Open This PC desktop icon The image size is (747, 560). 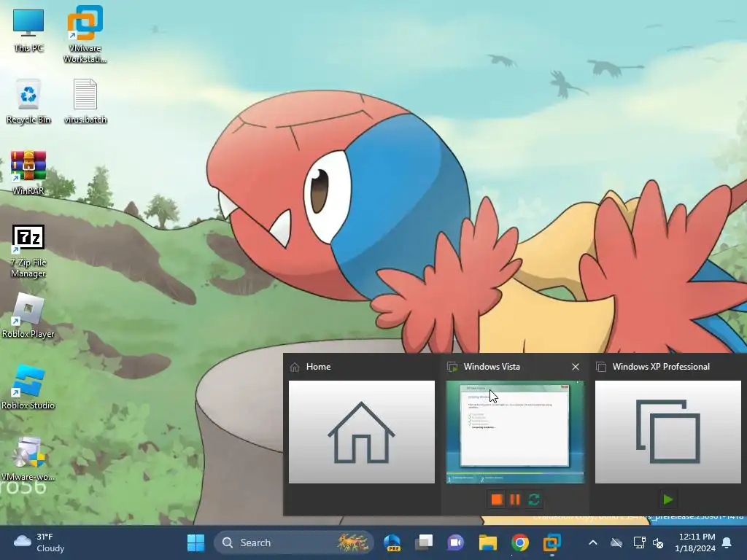[x=28, y=29]
